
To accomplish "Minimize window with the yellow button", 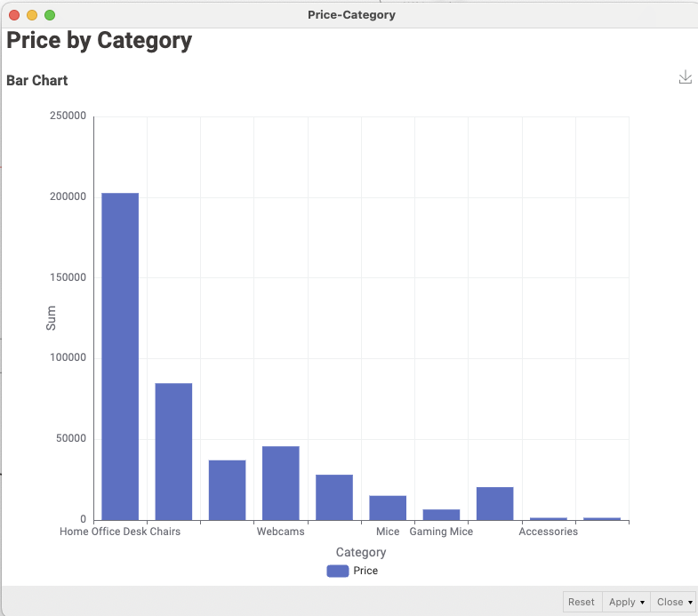I will click(32, 15).
